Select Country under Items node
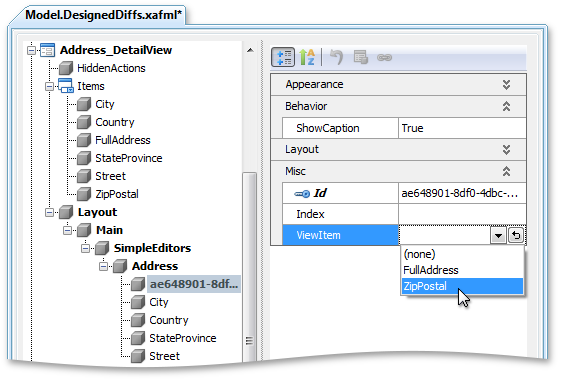Screen dimensions: 561x383 [114, 122]
